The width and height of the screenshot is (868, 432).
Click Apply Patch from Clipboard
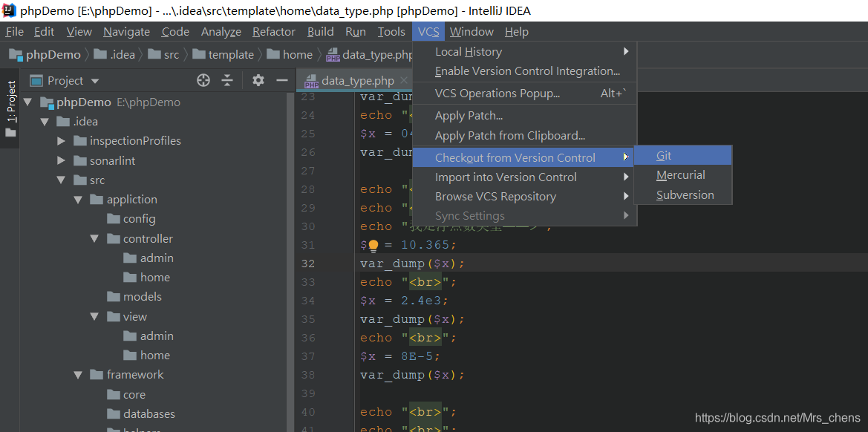[x=525, y=136]
